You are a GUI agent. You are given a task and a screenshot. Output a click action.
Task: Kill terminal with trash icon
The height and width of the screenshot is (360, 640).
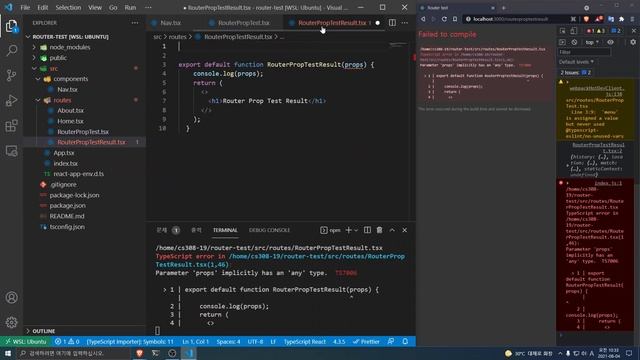point(380,230)
